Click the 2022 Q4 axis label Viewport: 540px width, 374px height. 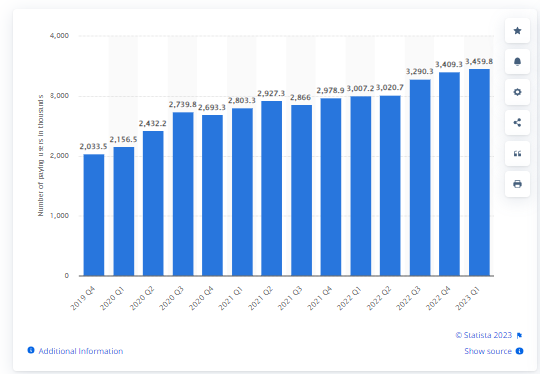click(438, 298)
